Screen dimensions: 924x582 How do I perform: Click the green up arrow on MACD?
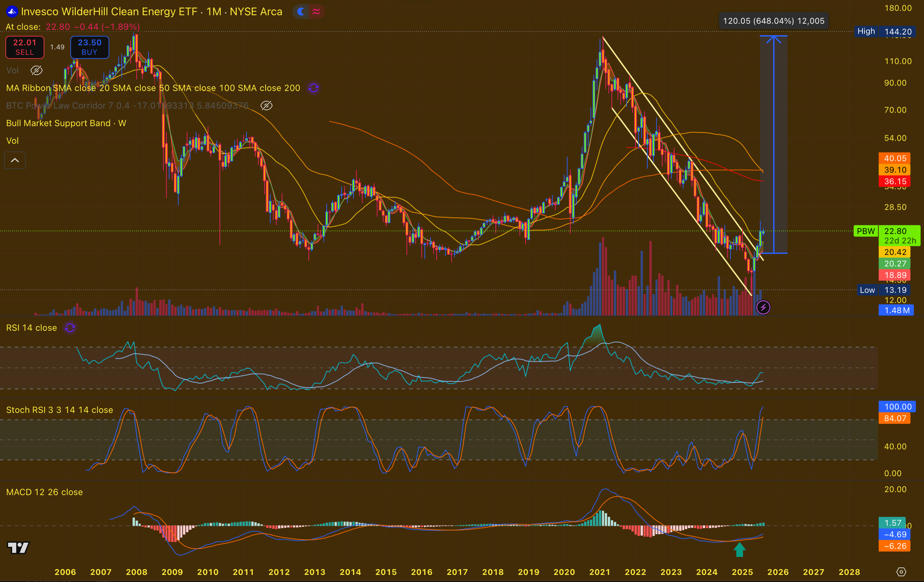click(739, 550)
